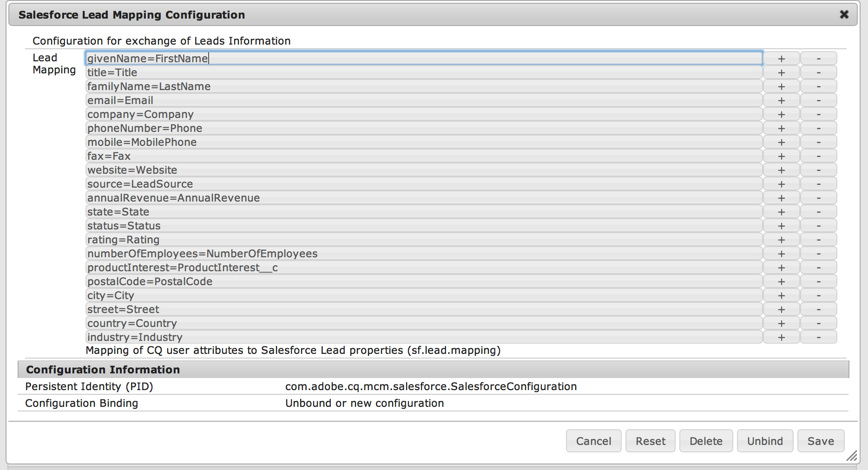Remove the mobile=MobilePhone mapping row
Image resolution: width=868 pixels, height=470 pixels.
click(x=819, y=142)
